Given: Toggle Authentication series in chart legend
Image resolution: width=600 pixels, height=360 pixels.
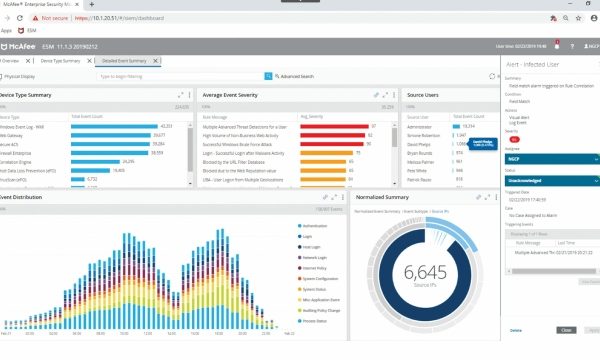Looking at the screenshot, I should [312, 226].
